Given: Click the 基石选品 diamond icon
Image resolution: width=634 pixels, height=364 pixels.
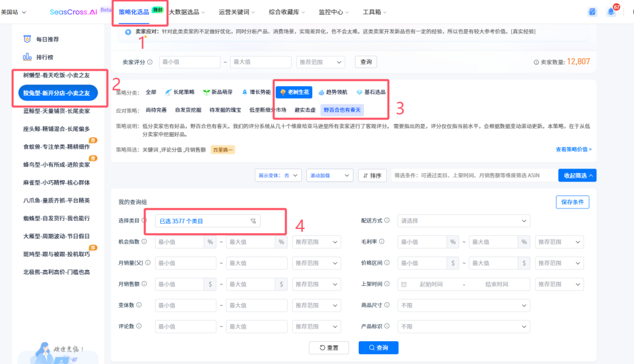Looking at the screenshot, I should pyautogui.click(x=359, y=92).
